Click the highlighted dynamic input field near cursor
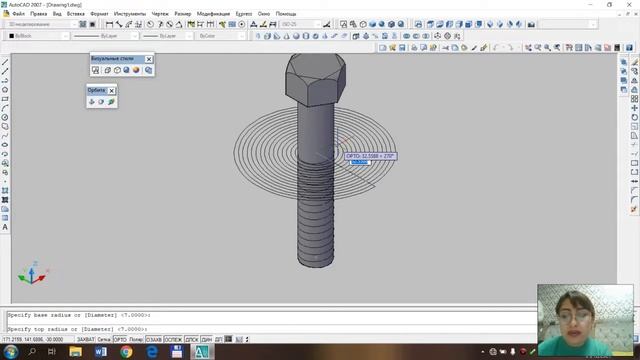Screen dimensions: 640x360 (x=360, y=162)
